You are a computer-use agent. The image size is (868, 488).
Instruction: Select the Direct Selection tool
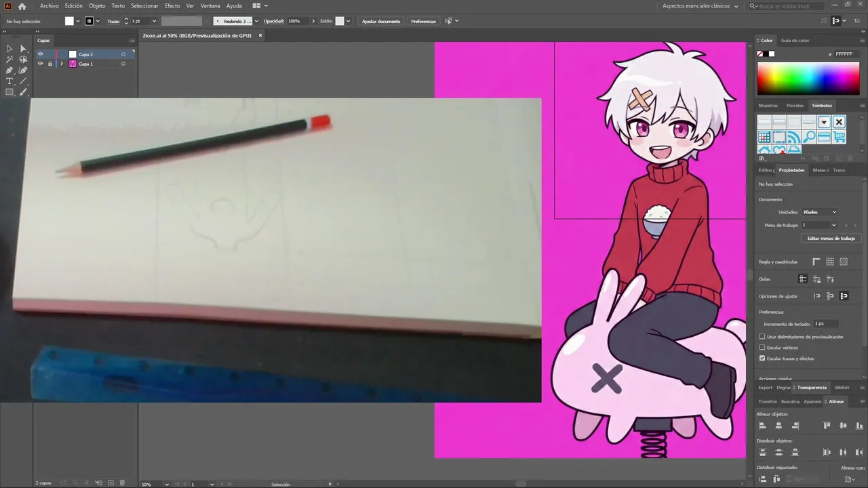click(23, 49)
